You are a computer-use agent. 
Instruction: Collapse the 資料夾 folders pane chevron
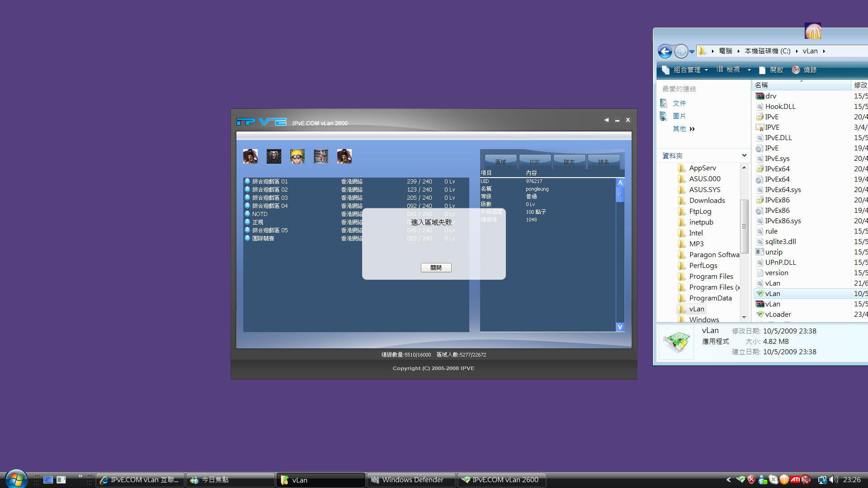pyautogui.click(x=744, y=155)
